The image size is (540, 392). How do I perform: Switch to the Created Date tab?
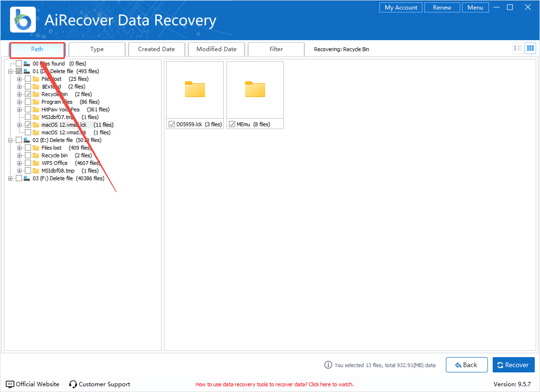[156, 49]
